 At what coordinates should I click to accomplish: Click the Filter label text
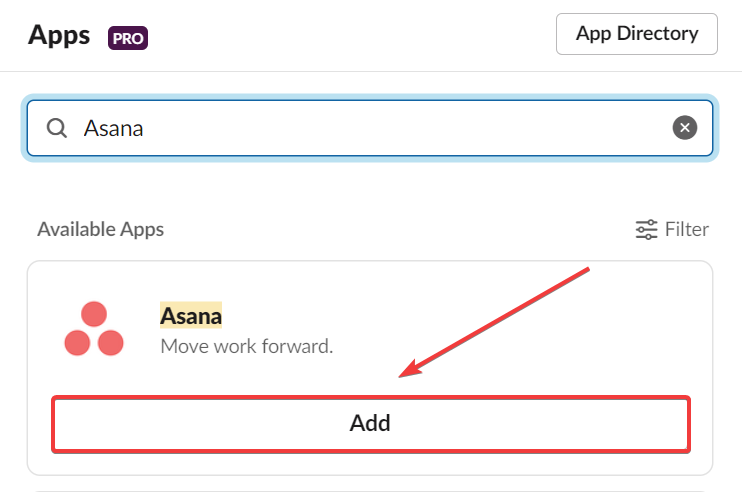click(x=687, y=229)
